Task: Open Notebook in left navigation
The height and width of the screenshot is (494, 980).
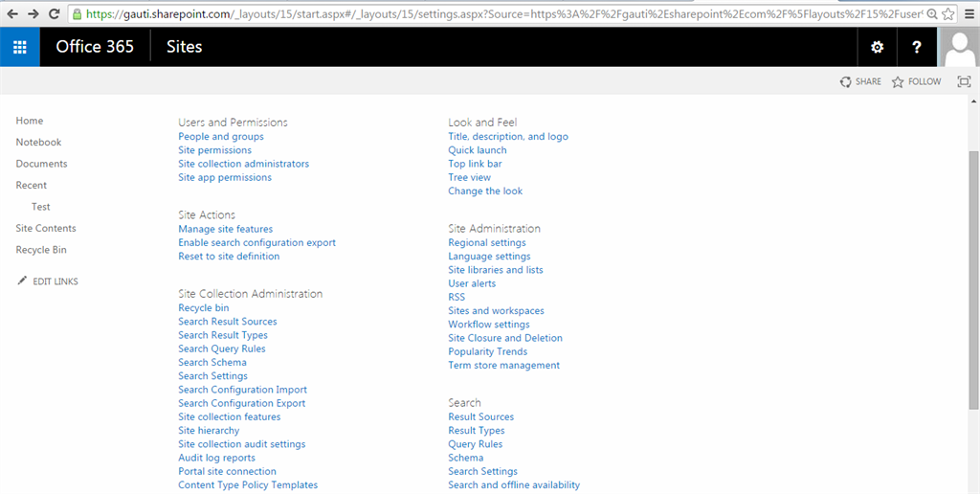Action: 38,142
